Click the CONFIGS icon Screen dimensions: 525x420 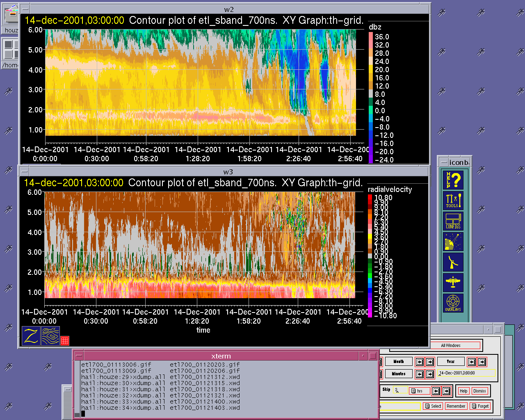(453, 221)
